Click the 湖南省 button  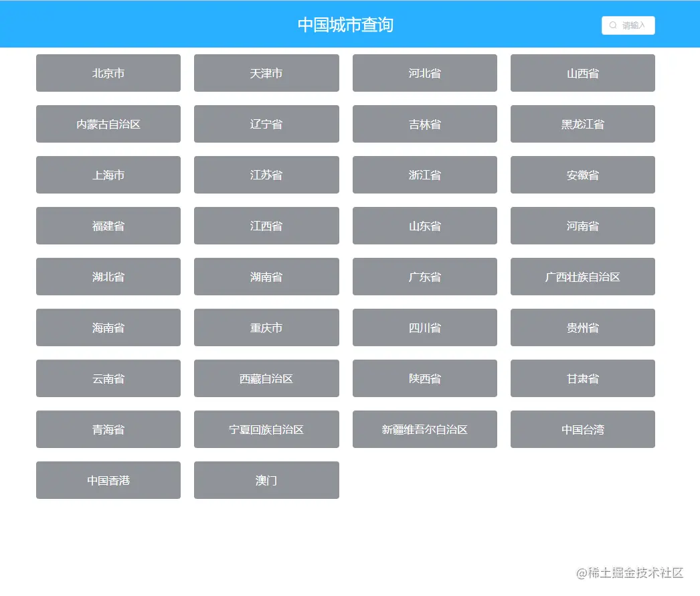click(x=266, y=277)
